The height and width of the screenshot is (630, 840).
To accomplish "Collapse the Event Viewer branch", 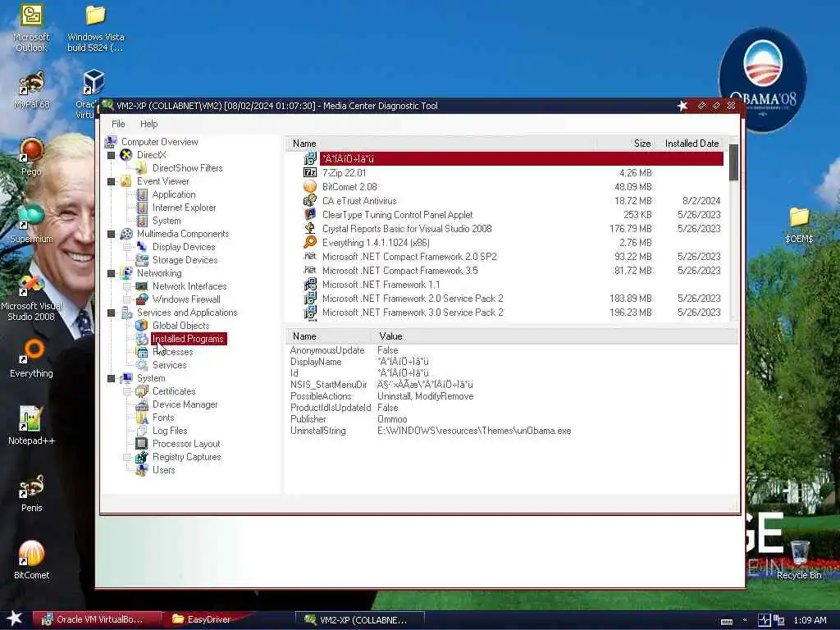I will coord(112,181).
